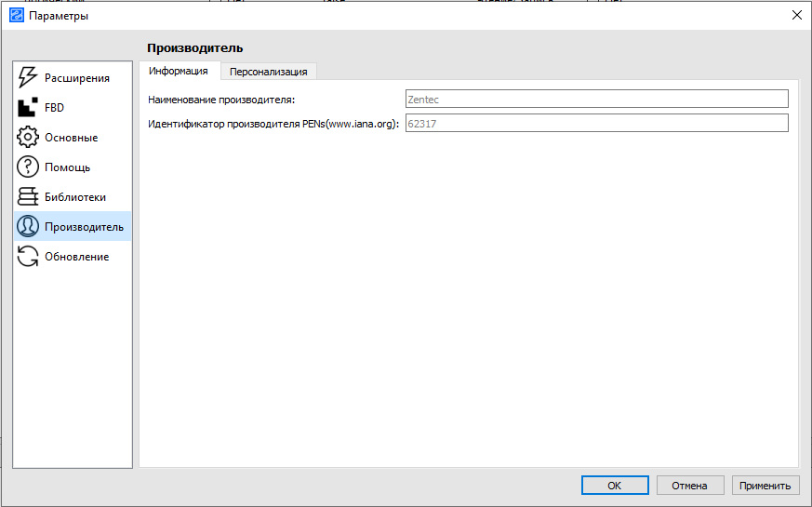Click the PENs identifier field showing 62317
The image size is (812, 507).
pyautogui.click(x=596, y=124)
